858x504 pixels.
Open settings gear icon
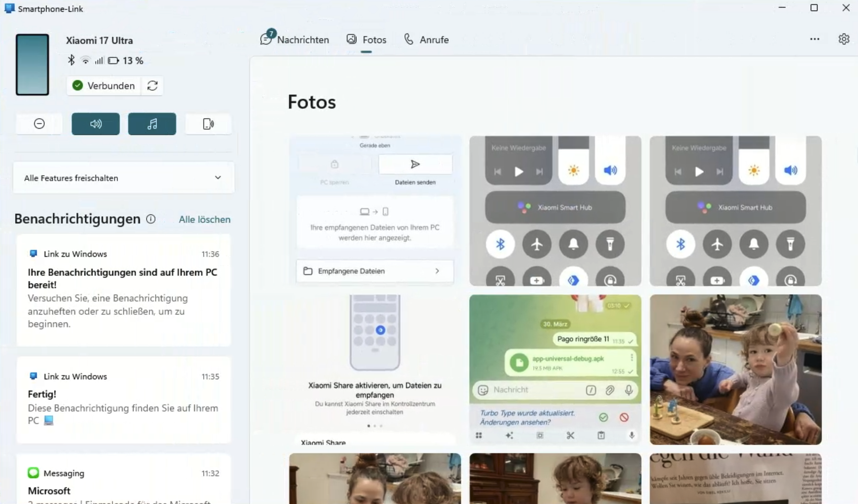[843, 39]
